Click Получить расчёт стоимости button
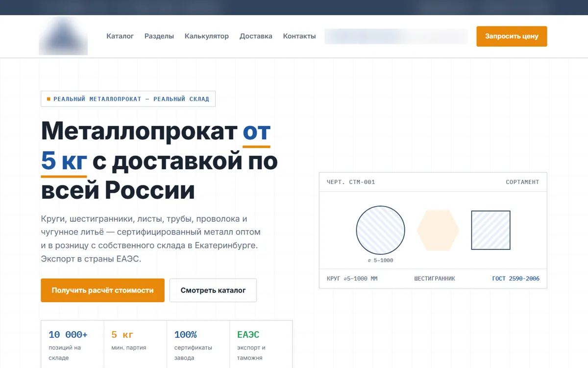Viewport: 588px width, 368px height. [102, 290]
